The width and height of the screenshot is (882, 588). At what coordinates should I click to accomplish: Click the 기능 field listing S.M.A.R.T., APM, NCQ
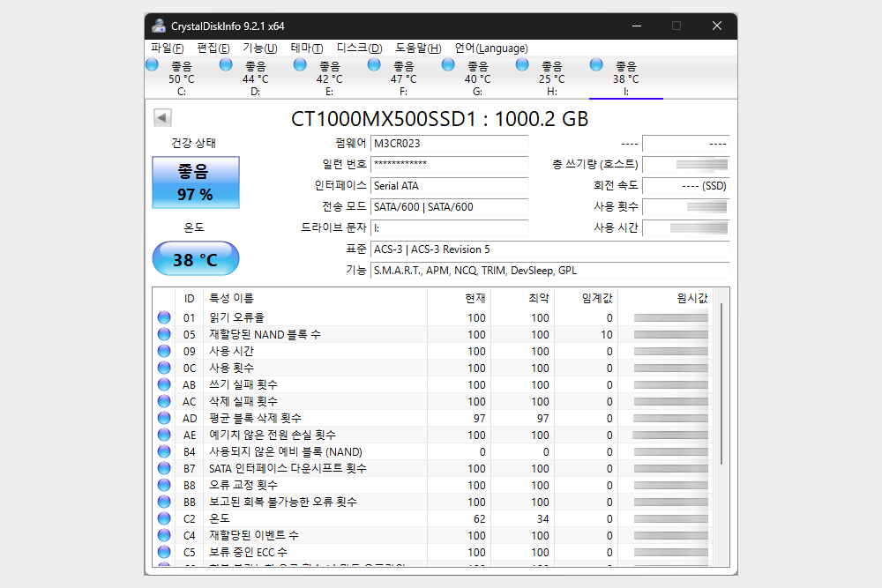550,271
